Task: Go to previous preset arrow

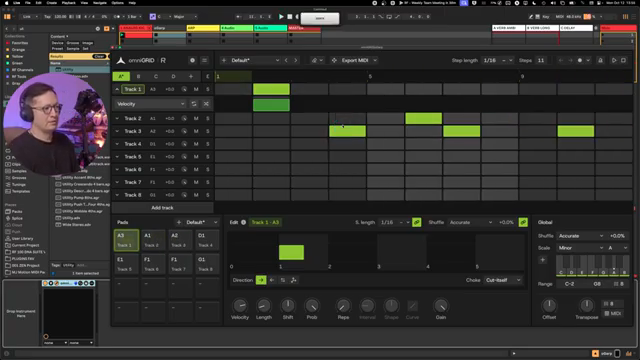Action: tap(286, 60)
